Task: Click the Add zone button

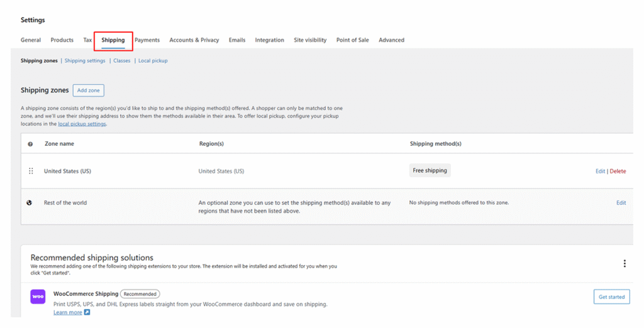Action: (x=88, y=90)
